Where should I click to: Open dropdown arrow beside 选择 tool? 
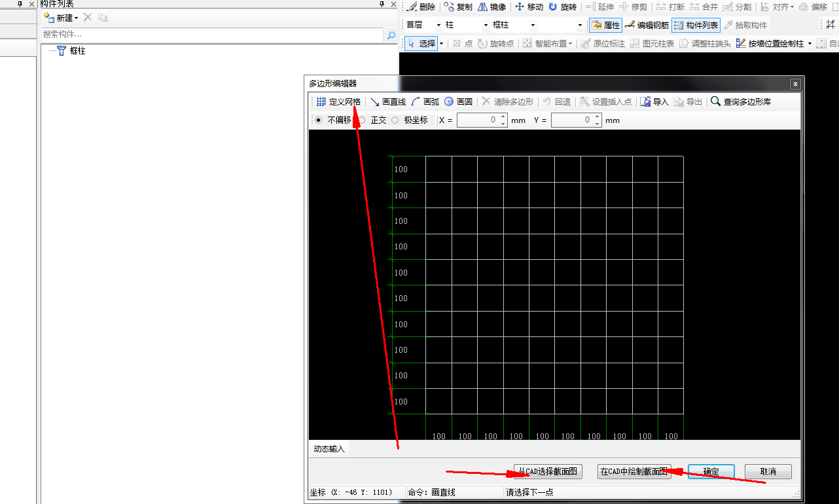point(441,44)
